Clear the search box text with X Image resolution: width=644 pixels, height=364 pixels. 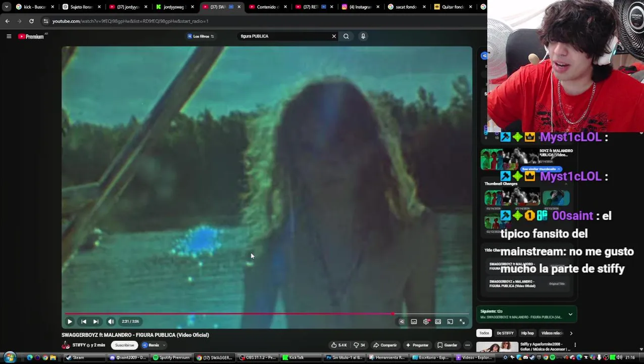(334, 36)
